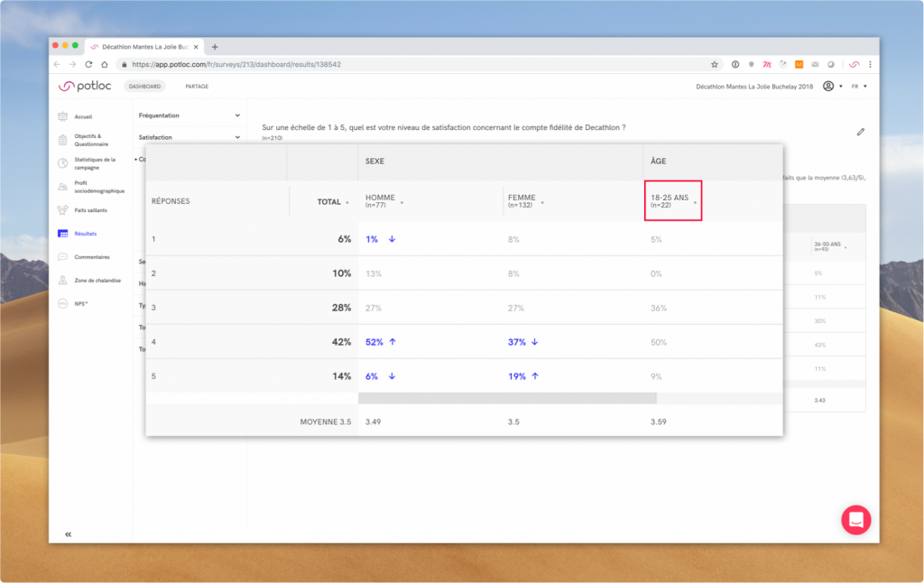
Task: Click Décathlon Mantes La Jolie Buchelay 2018
Action: click(x=754, y=86)
